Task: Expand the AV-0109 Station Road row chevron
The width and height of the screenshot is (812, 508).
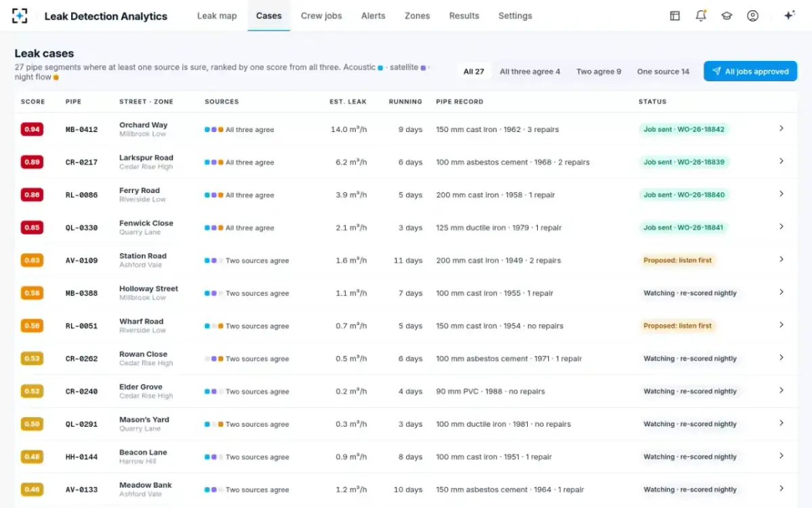Action: (x=782, y=259)
